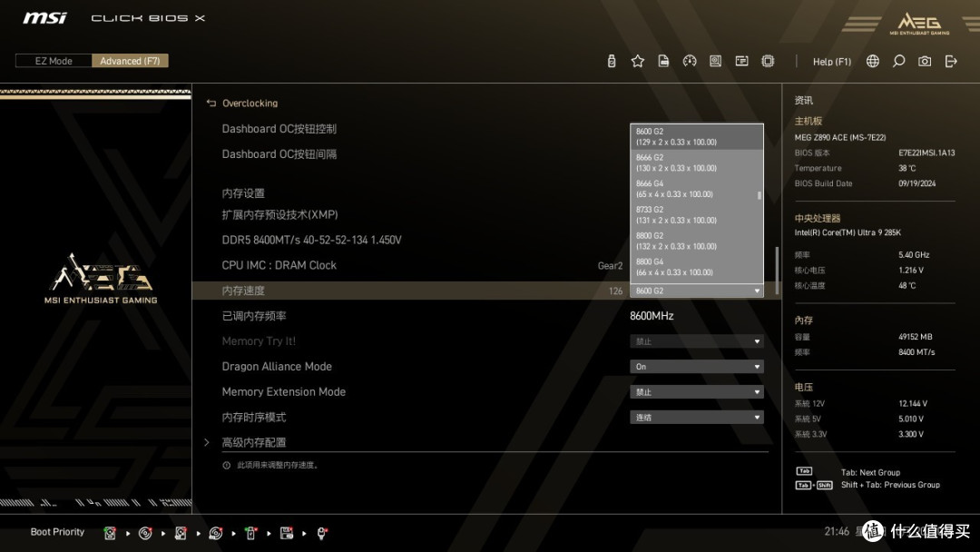The width and height of the screenshot is (980, 552).
Task: Open Help (F1)
Action: click(832, 61)
